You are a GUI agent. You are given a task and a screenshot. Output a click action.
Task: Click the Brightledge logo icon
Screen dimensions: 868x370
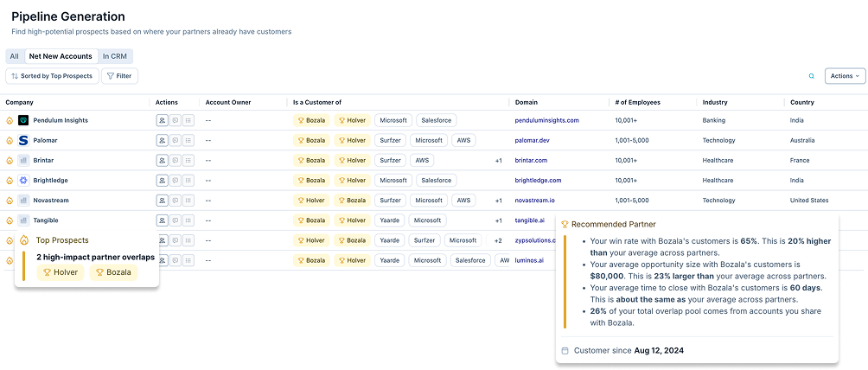(23, 180)
